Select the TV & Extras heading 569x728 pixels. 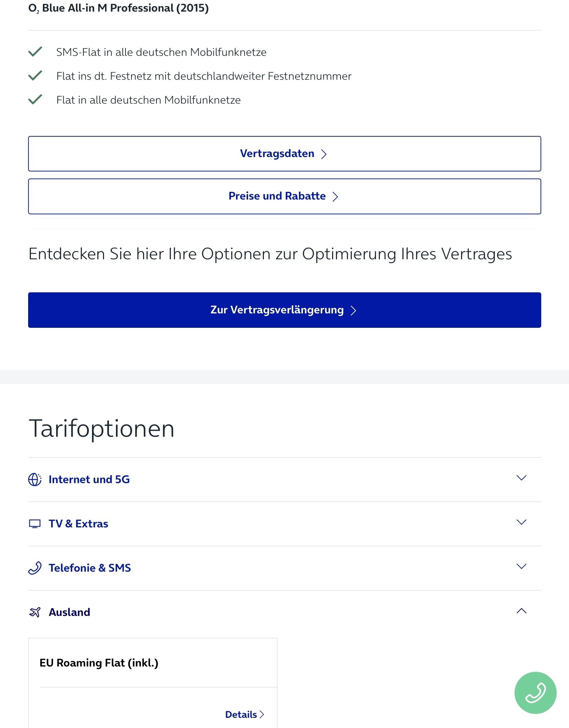78,524
